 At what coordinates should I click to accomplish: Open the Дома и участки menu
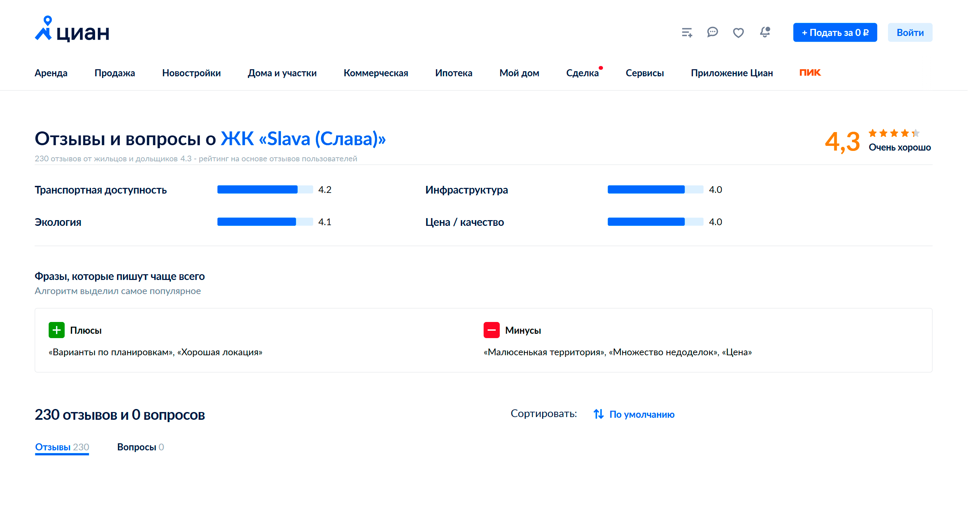click(x=282, y=73)
